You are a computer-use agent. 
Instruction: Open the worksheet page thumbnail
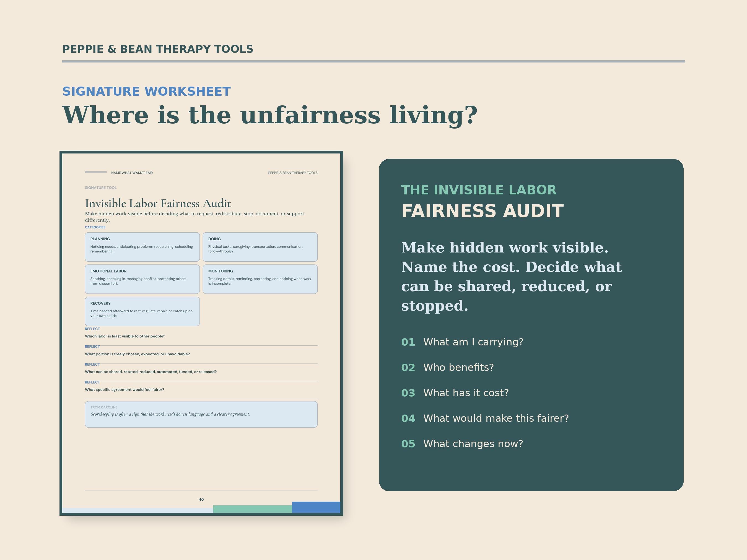click(x=201, y=333)
